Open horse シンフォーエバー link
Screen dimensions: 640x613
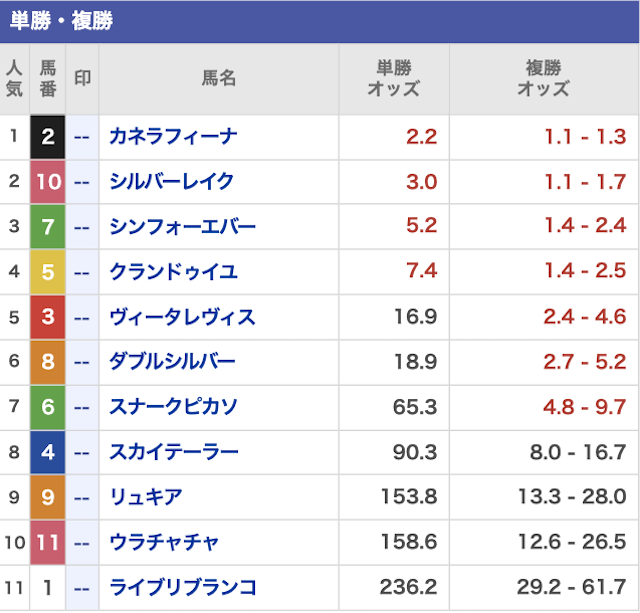coord(182,226)
